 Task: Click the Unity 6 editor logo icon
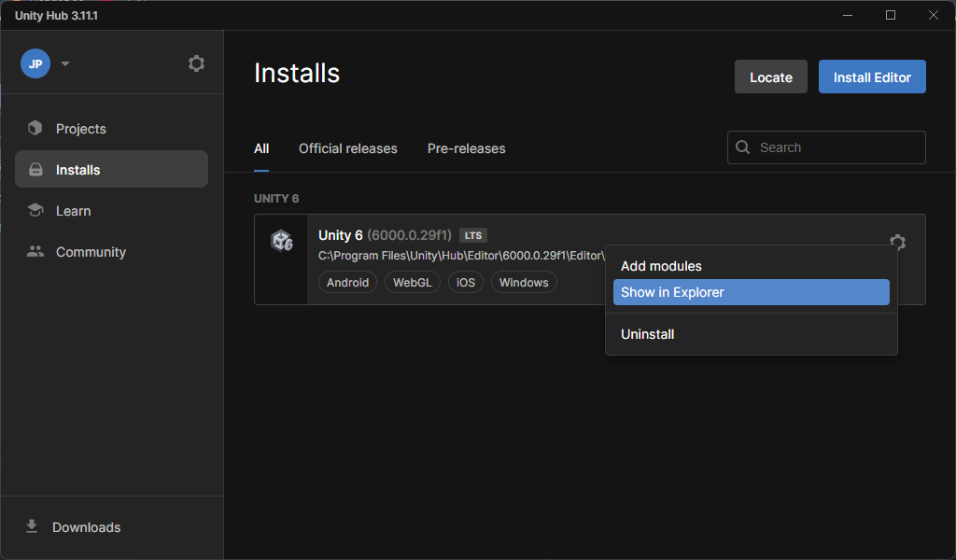[282, 241]
